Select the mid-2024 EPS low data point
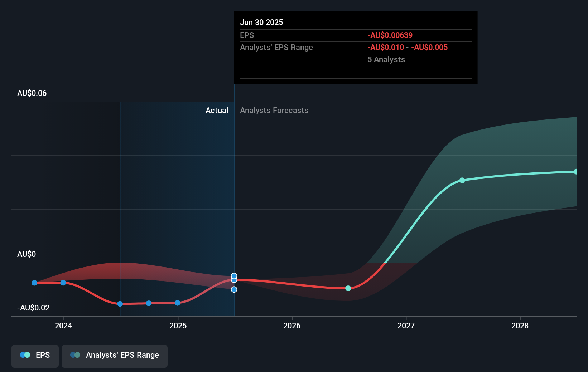588x372 pixels. point(120,304)
